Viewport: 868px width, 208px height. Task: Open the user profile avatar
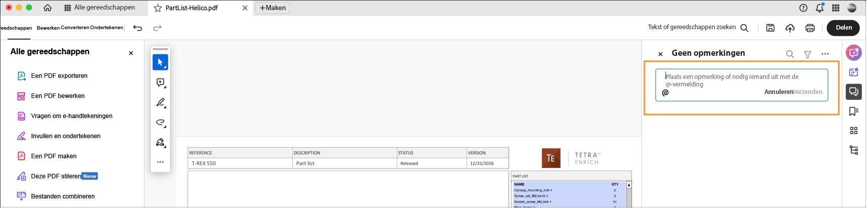pyautogui.click(x=852, y=8)
